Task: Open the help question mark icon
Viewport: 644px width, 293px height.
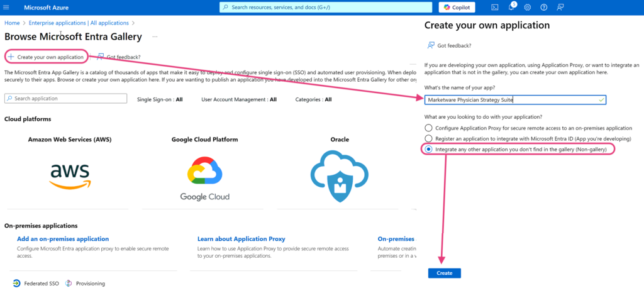Action: point(544,8)
